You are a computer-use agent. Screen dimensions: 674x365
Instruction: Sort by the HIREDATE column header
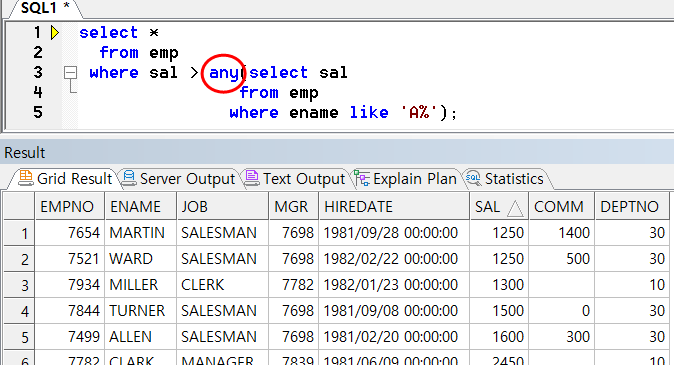(394, 207)
